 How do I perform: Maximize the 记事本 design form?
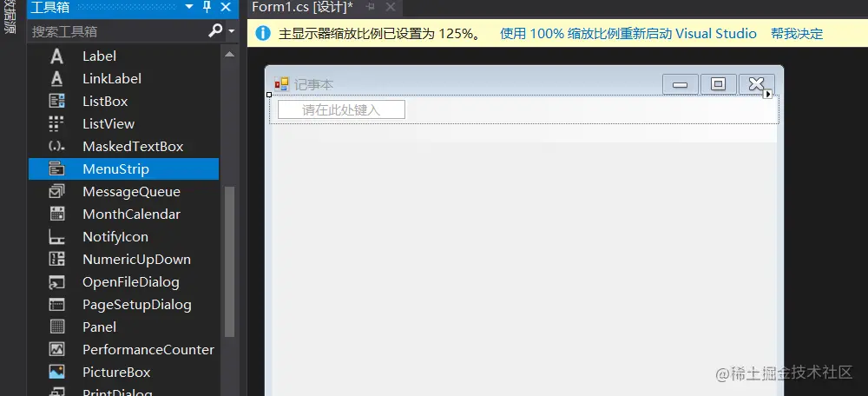tap(718, 84)
